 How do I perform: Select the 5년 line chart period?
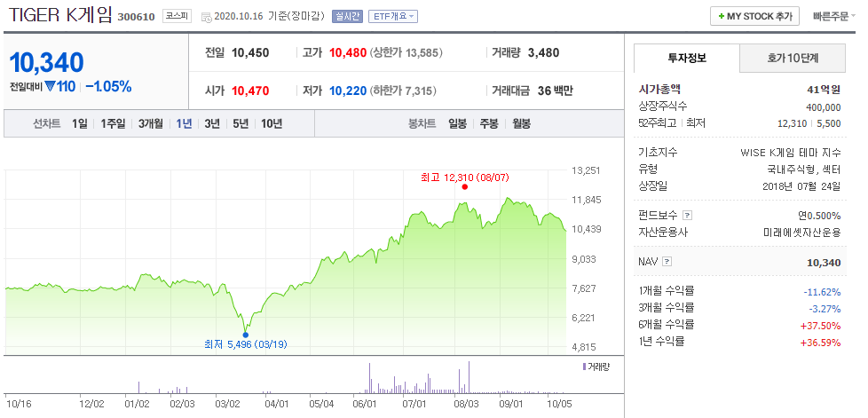coord(241,124)
